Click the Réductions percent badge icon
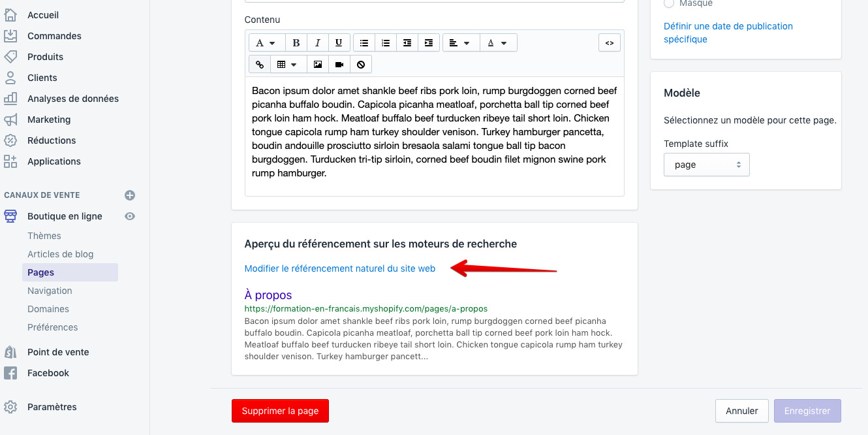This screenshot has width=868, height=435. 10,140
